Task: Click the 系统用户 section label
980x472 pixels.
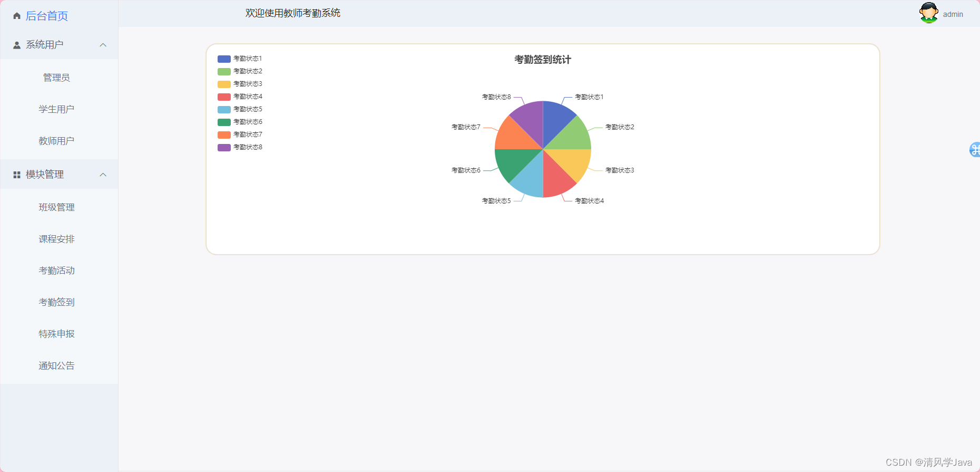Action: click(x=45, y=45)
